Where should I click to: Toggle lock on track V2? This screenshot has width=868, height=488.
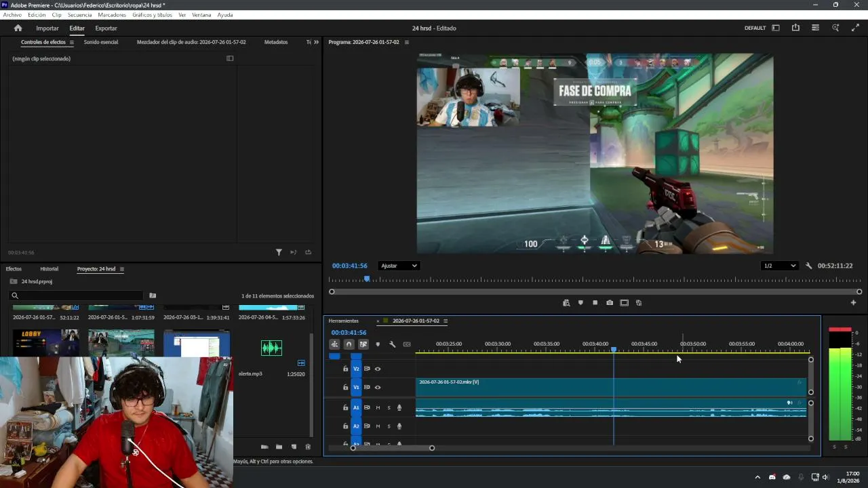(345, 369)
